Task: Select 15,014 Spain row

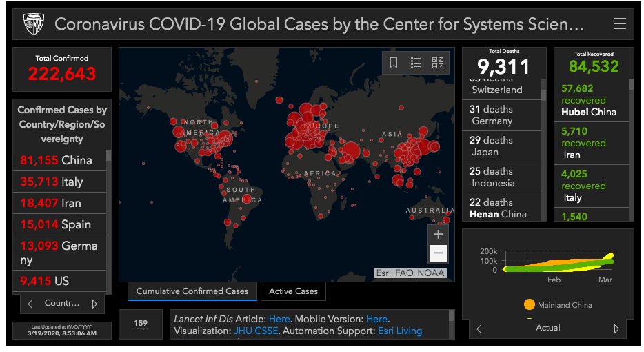Action: pyautogui.click(x=59, y=224)
